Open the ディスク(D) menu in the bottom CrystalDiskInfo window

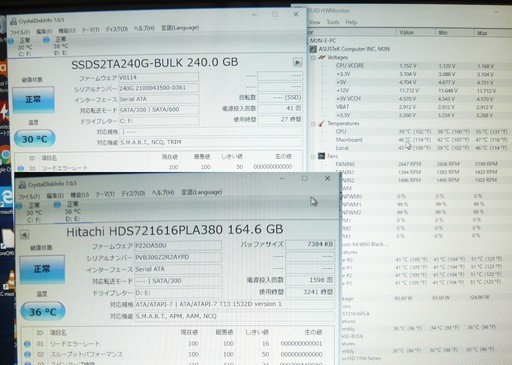pyautogui.click(x=133, y=193)
